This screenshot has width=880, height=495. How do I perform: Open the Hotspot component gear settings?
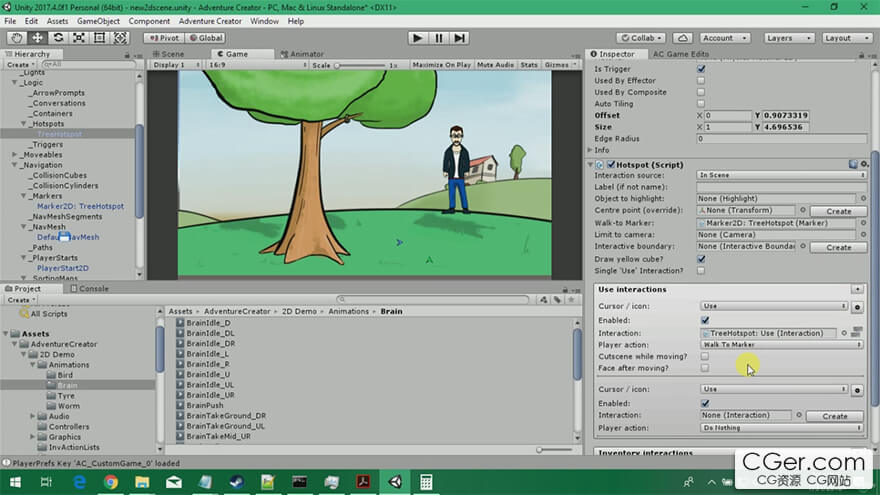[863, 163]
